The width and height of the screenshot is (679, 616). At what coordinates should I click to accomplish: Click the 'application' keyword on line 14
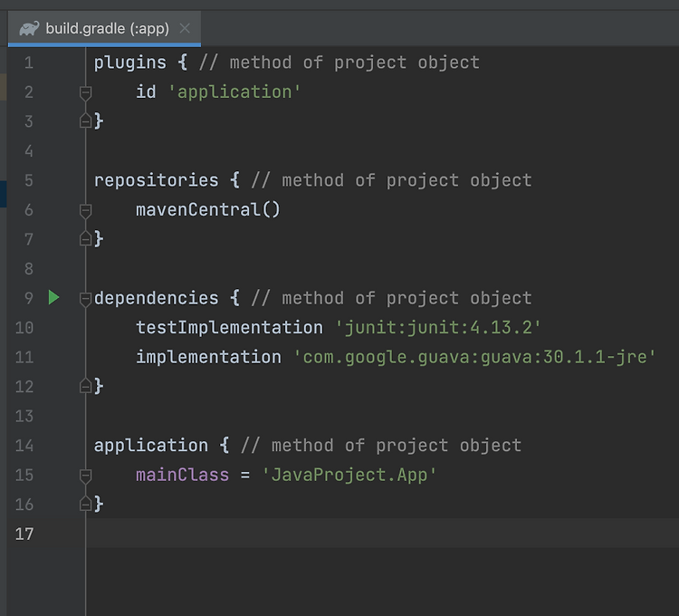point(151,446)
